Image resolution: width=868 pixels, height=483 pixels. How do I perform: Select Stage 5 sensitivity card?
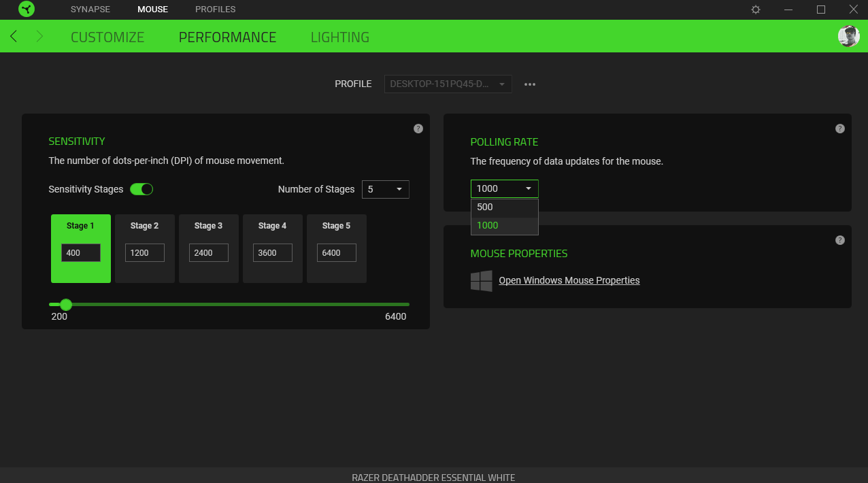pos(337,248)
